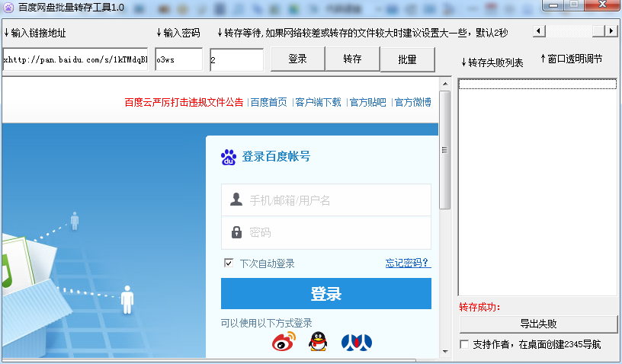Click the share password input field

[178, 59]
